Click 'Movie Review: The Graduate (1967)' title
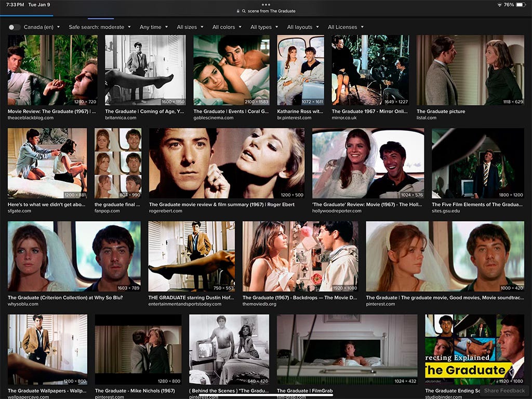 pos(51,111)
